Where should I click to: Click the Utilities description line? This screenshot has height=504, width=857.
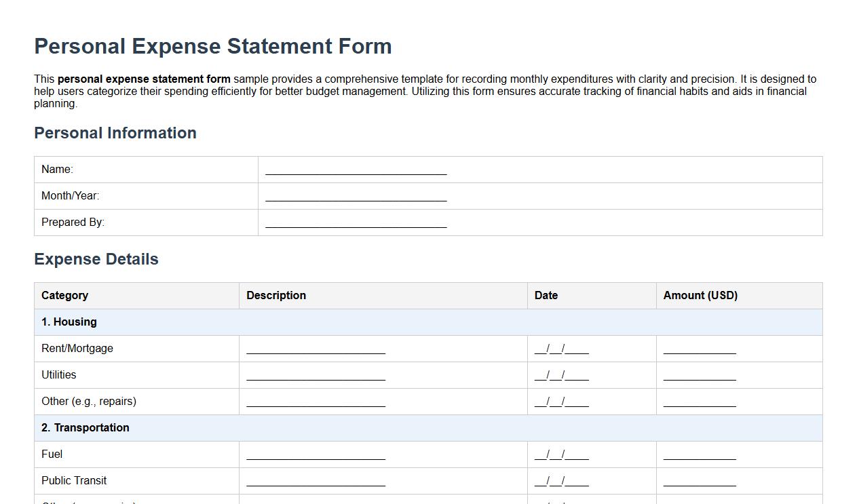pyautogui.click(x=316, y=376)
